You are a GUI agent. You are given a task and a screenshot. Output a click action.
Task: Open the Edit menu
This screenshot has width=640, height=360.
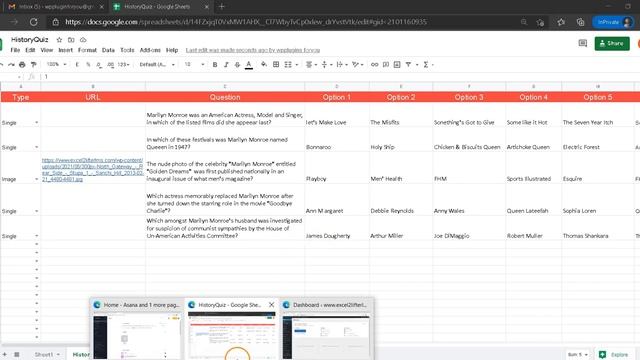click(30, 50)
